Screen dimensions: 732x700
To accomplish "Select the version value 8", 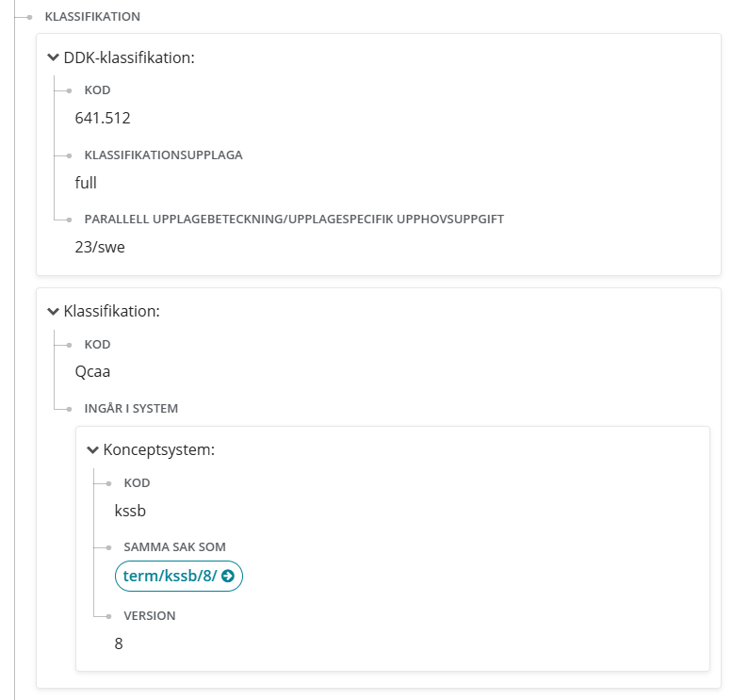I will point(119,643).
